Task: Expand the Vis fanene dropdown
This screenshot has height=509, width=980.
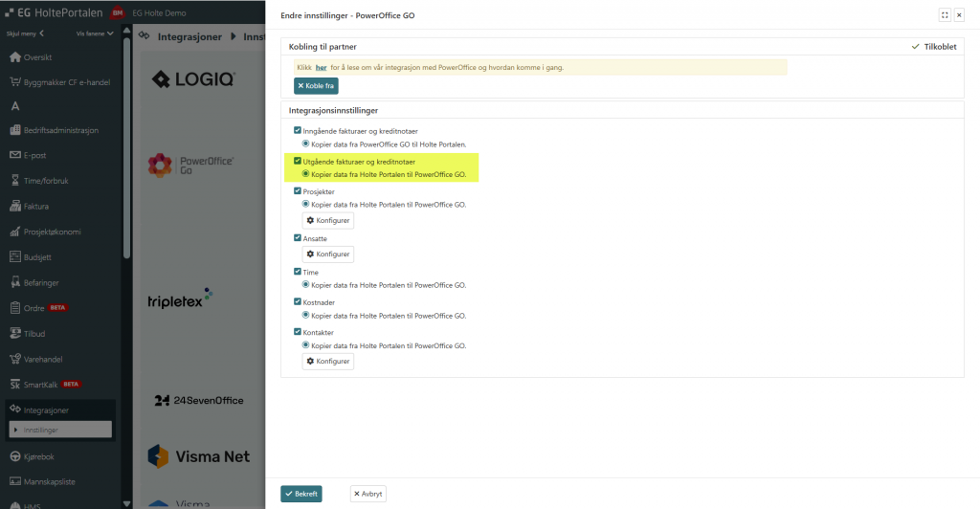Action: (96, 33)
